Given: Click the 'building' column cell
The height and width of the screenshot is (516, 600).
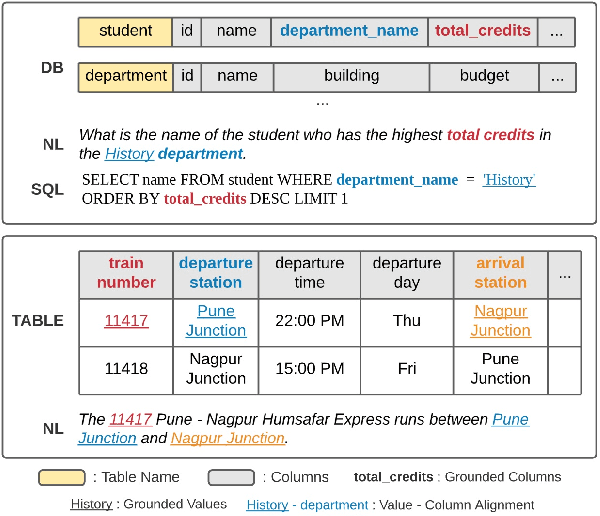Looking at the screenshot, I should 351,76.
